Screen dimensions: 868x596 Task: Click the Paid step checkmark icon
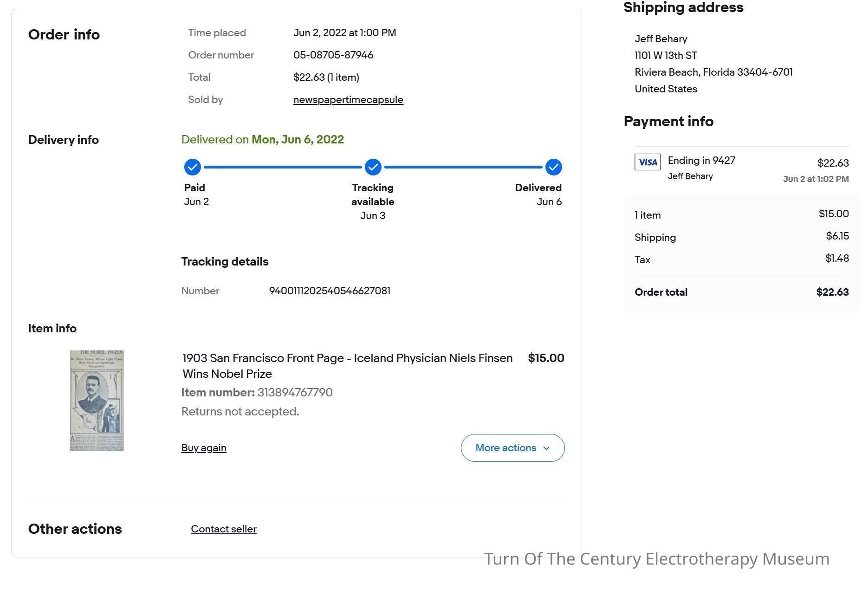tap(192, 167)
